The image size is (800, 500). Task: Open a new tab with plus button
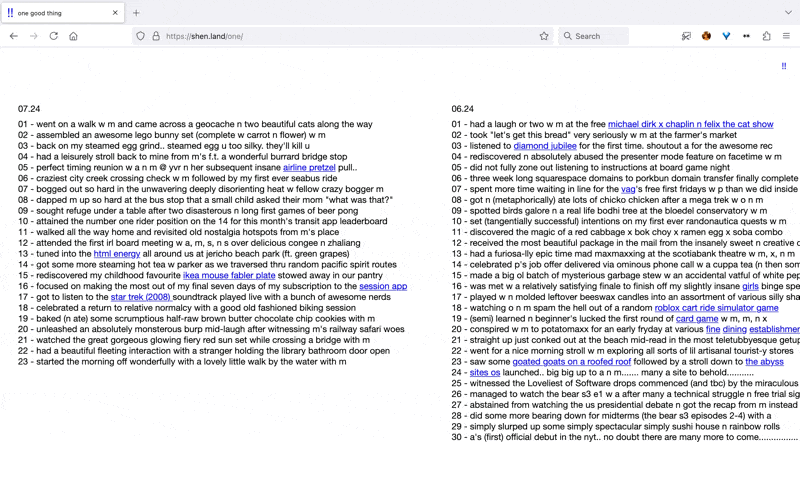pos(136,12)
